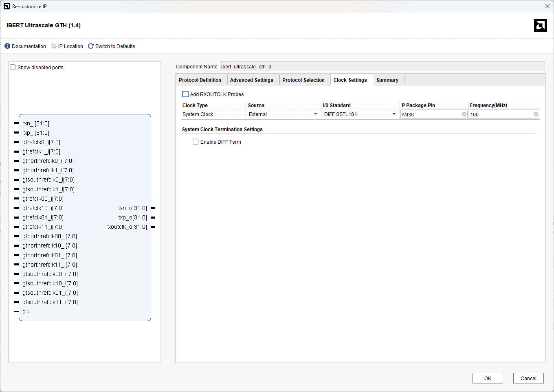
Task: Click the AMD logo icon
Action: pyautogui.click(x=540, y=25)
